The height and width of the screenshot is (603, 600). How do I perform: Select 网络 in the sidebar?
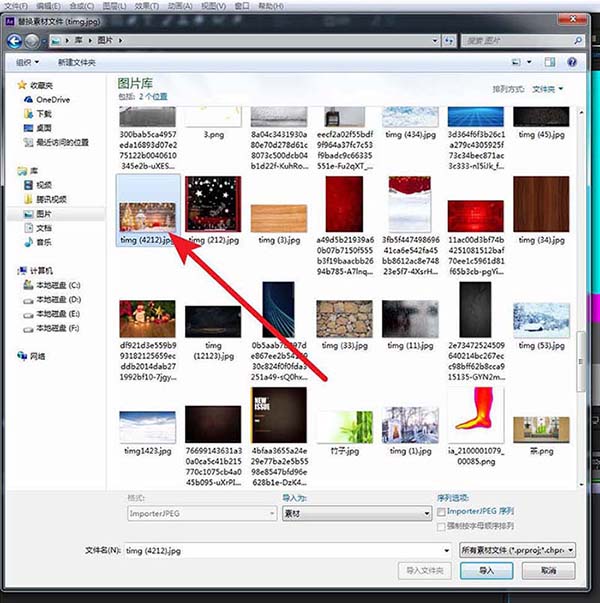31,356
